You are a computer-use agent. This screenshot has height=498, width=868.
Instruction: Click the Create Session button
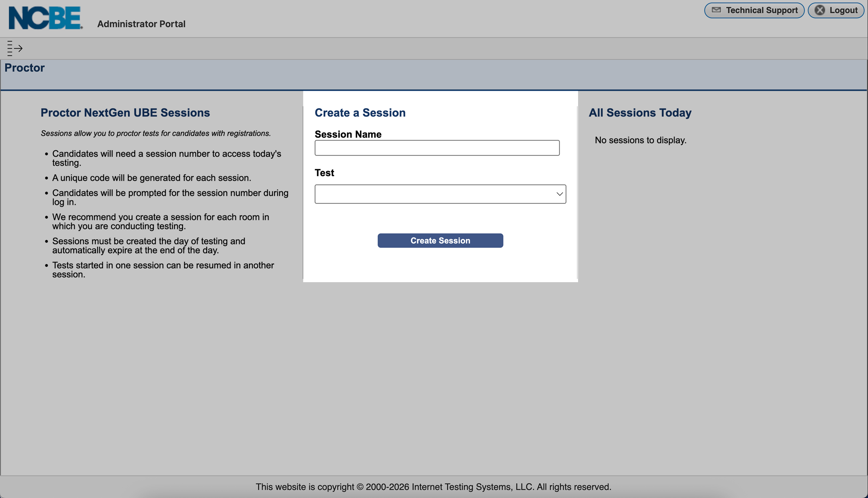(440, 241)
